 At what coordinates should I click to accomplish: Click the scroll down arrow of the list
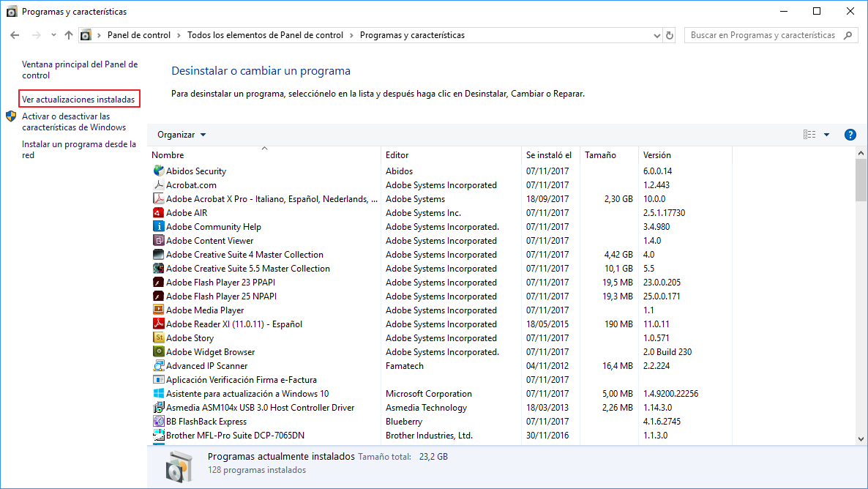861,439
